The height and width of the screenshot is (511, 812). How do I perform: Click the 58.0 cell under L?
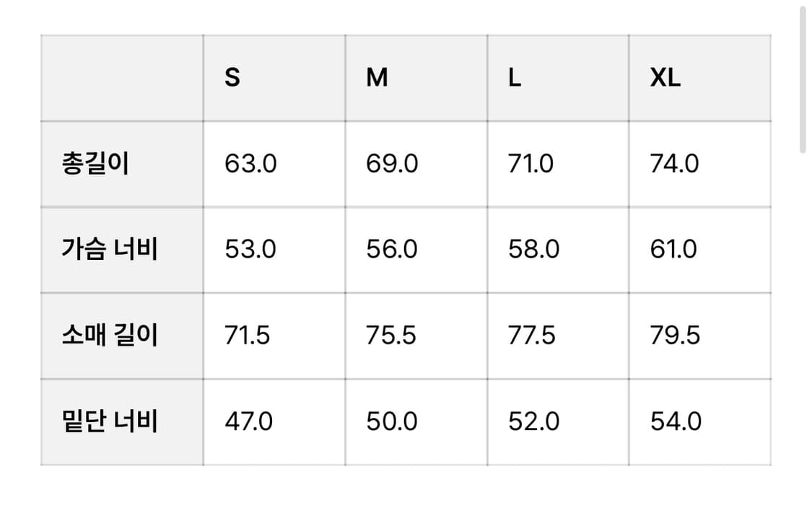(534, 250)
